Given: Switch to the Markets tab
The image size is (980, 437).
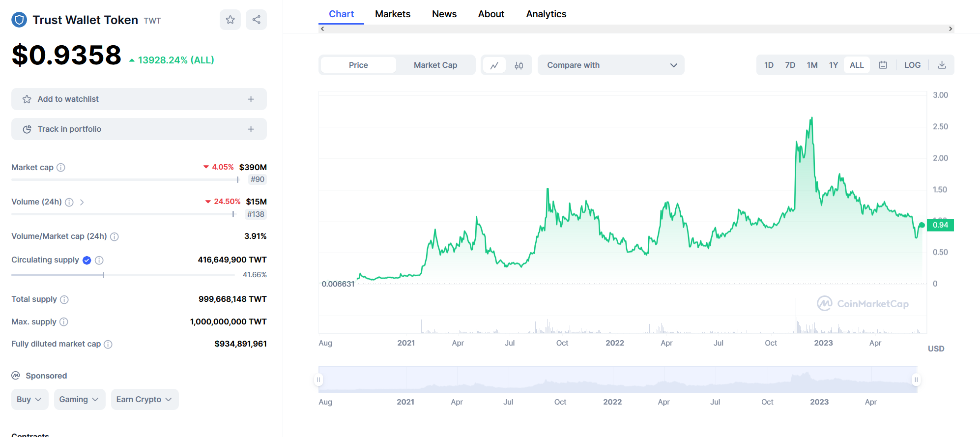Looking at the screenshot, I should coord(393,14).
